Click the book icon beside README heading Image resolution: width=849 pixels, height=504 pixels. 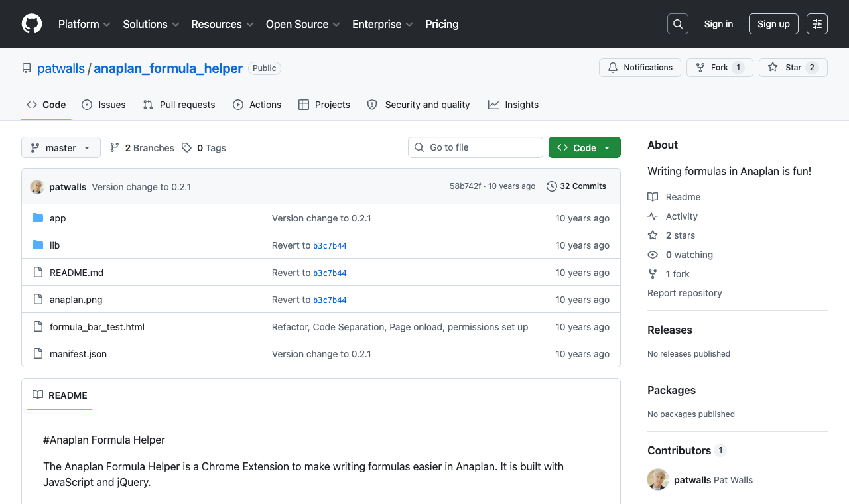(38, 395)
